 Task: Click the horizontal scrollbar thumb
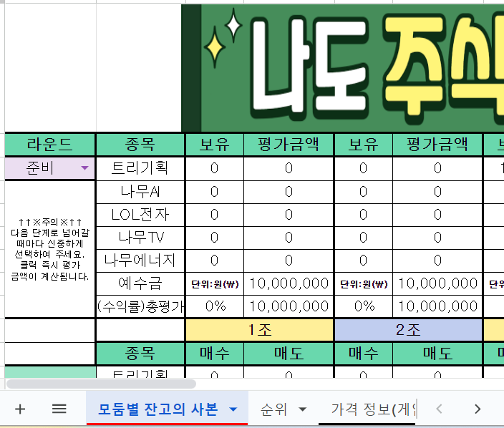pyautogui.click(x=101, y=384)
